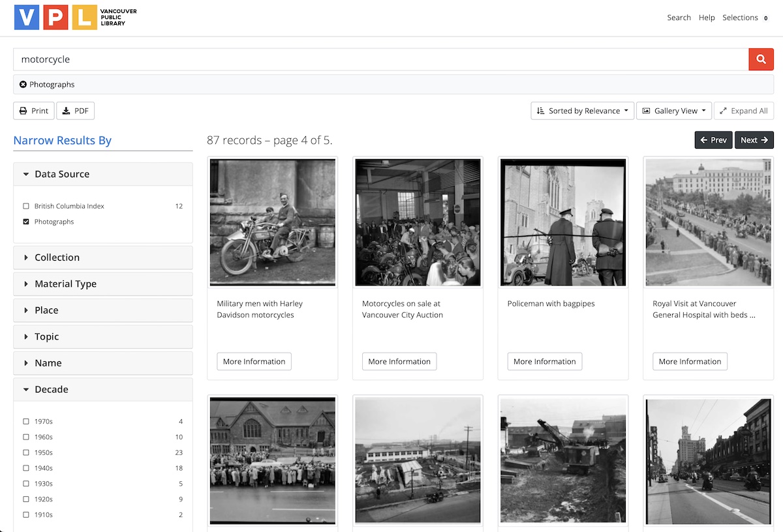The width and height of the screenshot is (783, 532).
Task: Expand the Material Type facet
Action: [x=103, y=284]
